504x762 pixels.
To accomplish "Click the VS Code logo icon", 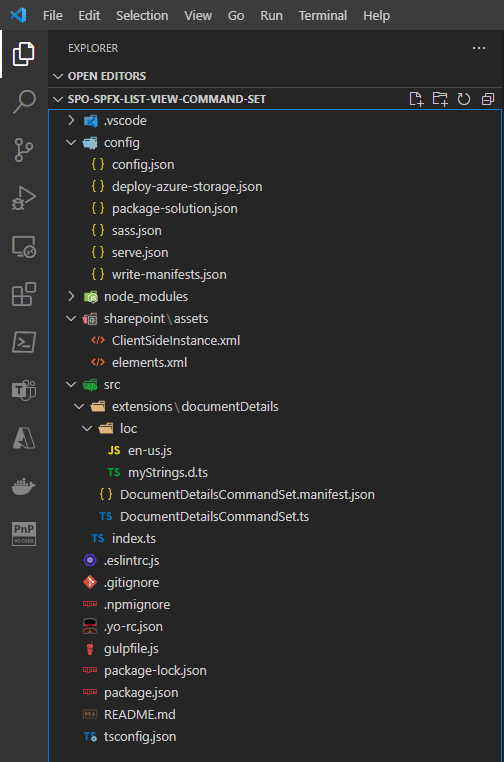I will (x=18, y=15).
